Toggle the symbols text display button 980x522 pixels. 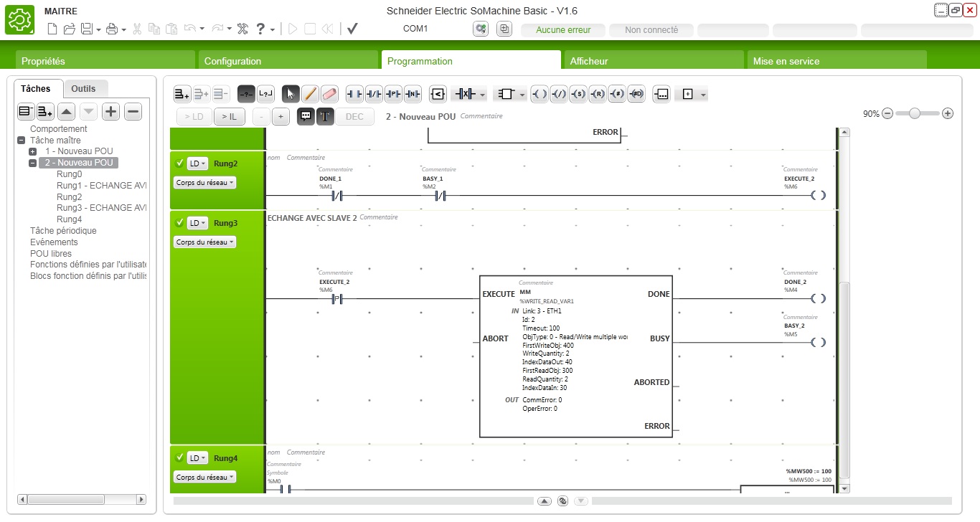[x=325, y=116]
